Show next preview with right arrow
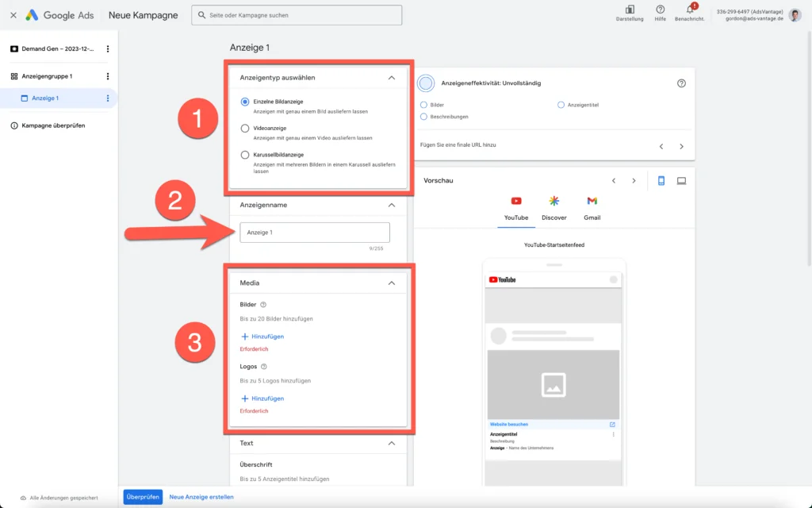This screenshot has height=508, width=812. [x=634, y=180]
